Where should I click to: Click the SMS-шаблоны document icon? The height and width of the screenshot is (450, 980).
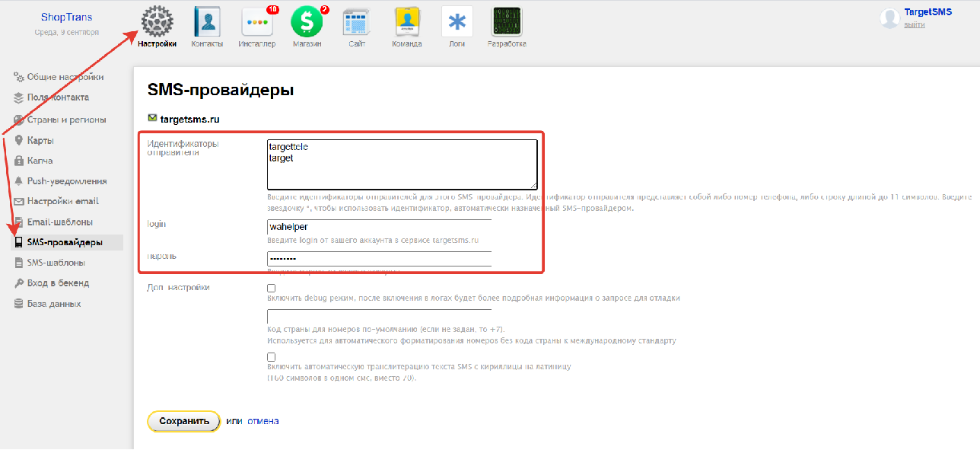tap(20, 263)
